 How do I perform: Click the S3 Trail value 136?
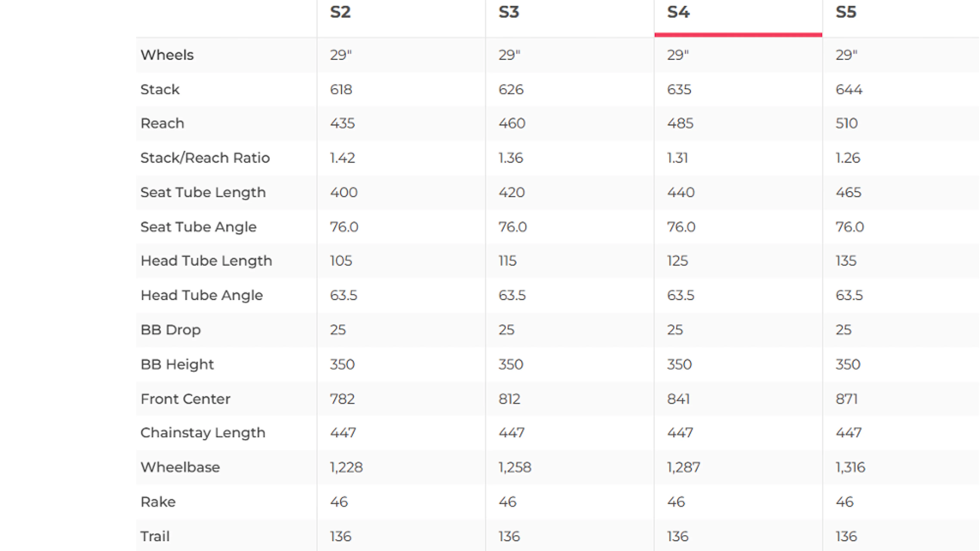point(509,537)
